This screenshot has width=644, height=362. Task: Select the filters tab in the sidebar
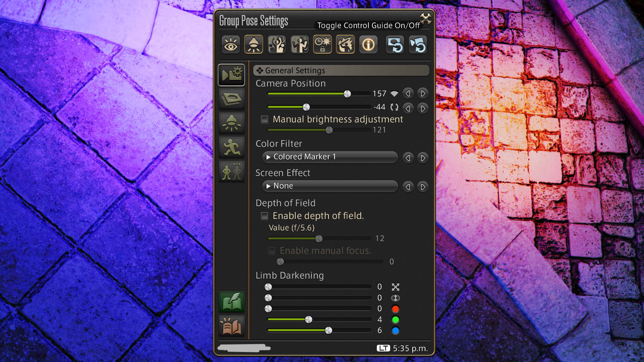[x=231, y=99]
